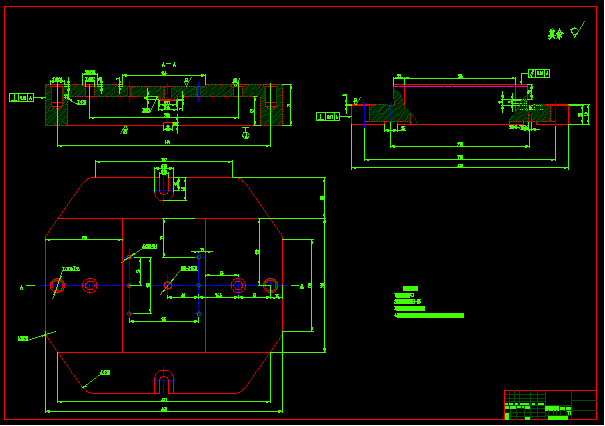Select the A-A section view title label
605x426 pixels.
169,65
